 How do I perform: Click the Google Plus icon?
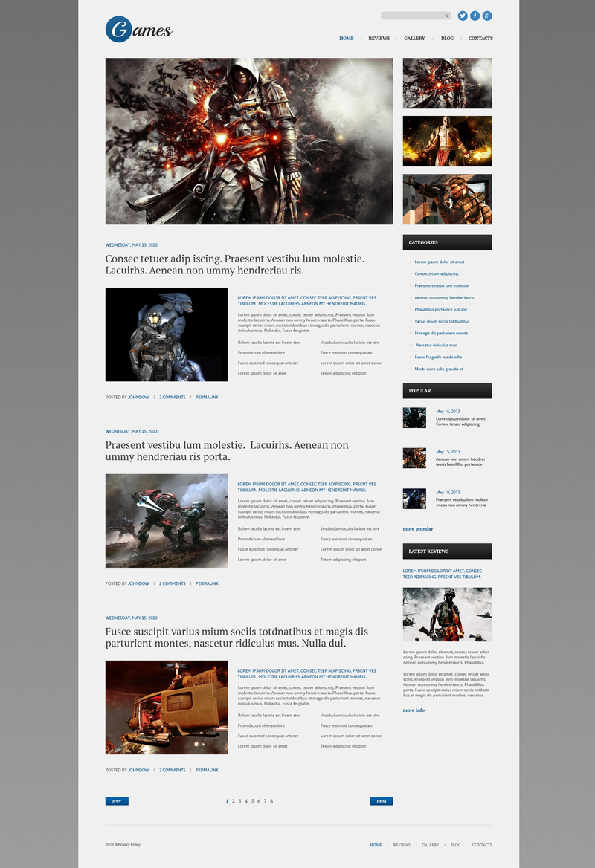[x=487, y=16]
